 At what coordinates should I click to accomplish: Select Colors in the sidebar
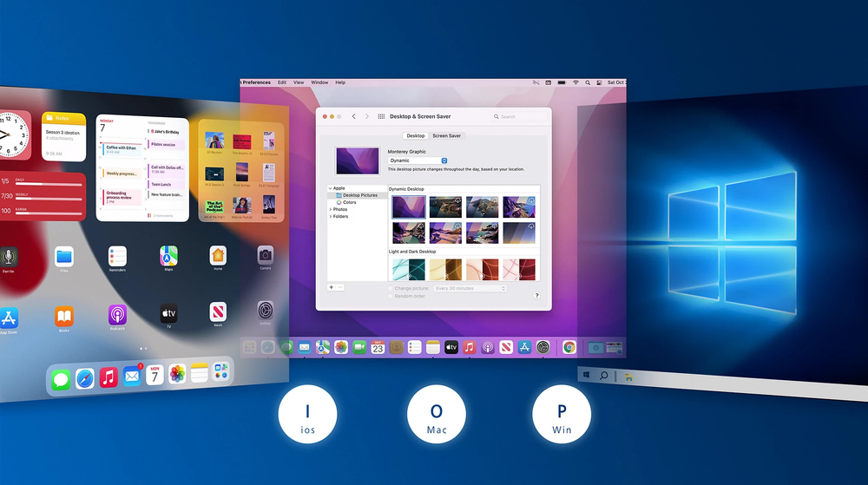(x=350, y=202)
